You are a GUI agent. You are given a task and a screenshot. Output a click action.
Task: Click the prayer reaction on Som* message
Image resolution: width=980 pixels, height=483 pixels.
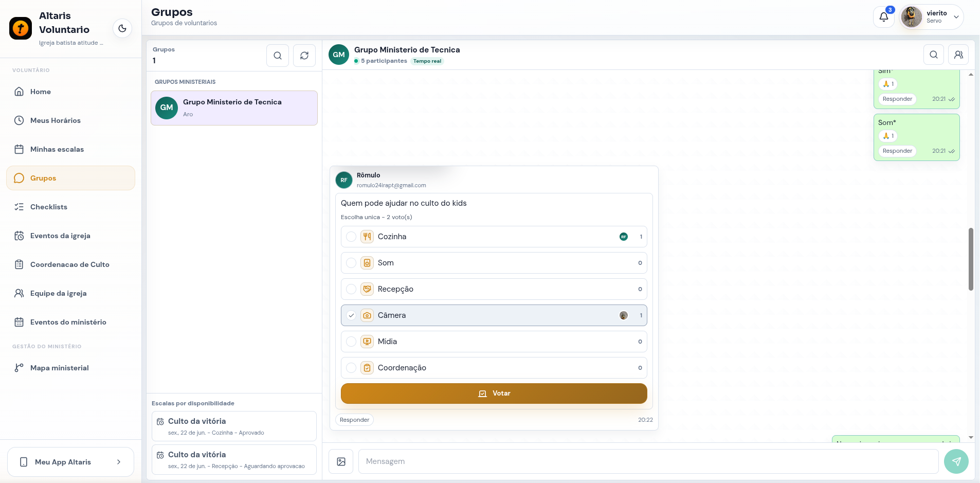[888, 136]
